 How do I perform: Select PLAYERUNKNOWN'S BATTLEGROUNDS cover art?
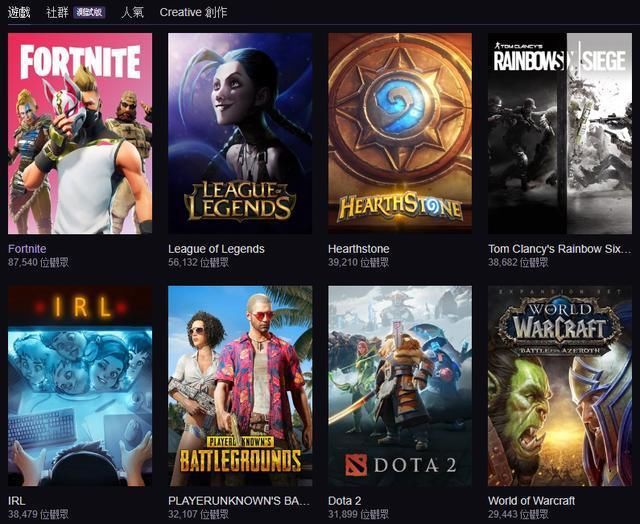pos(240,386)
